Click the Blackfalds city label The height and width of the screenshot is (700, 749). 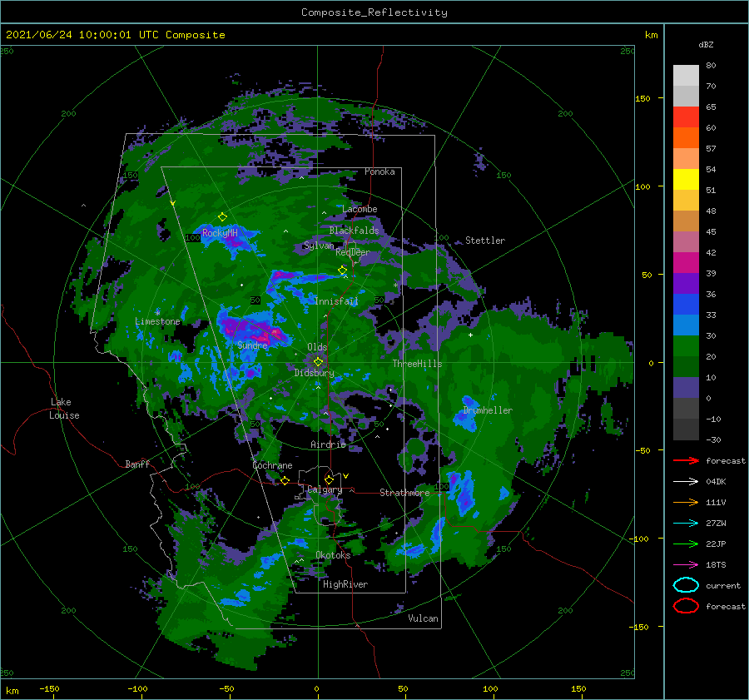click(x=354, y=231)
